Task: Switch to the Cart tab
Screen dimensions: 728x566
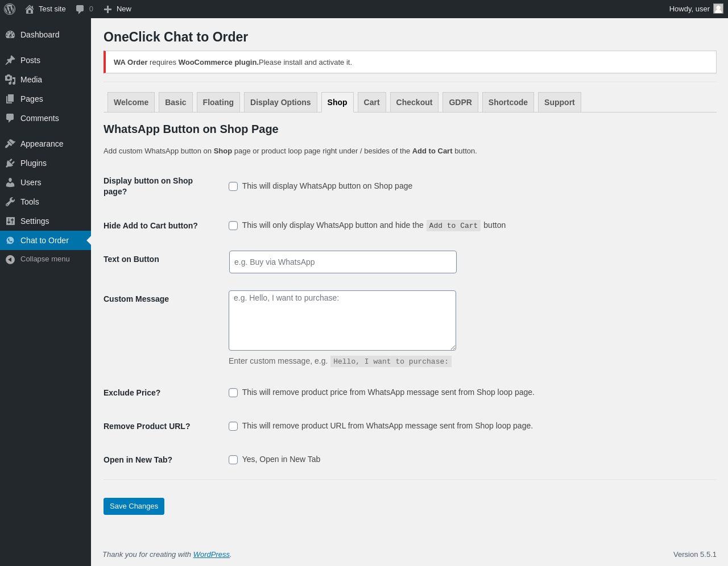Action: (x=372, y=102)
